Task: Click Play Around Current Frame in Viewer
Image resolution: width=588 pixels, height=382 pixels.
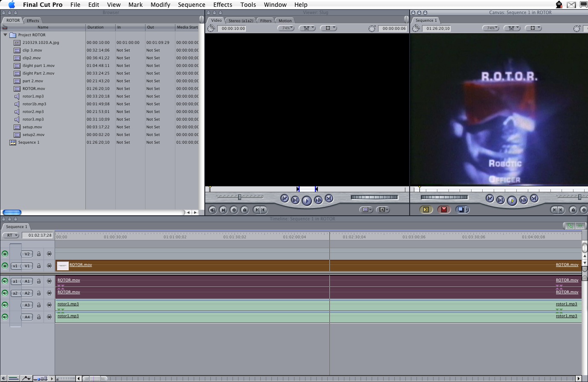Action: point(318,200)
